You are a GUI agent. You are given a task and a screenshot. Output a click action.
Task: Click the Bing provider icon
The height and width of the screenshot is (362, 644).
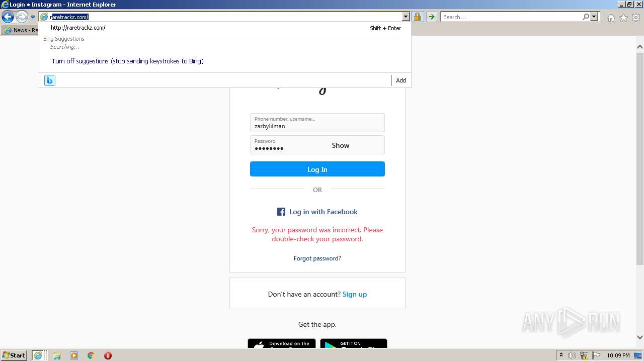49,80
